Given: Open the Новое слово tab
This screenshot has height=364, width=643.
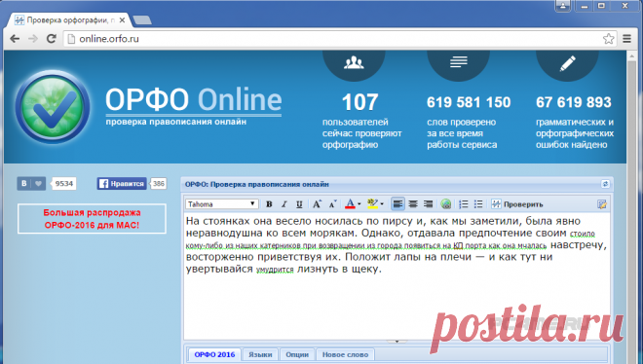Looking at the screenshot, I should (x=345, y=354).
